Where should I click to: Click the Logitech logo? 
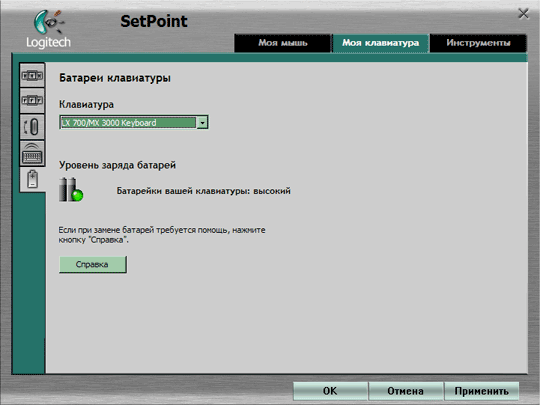(x=49, y=30)
